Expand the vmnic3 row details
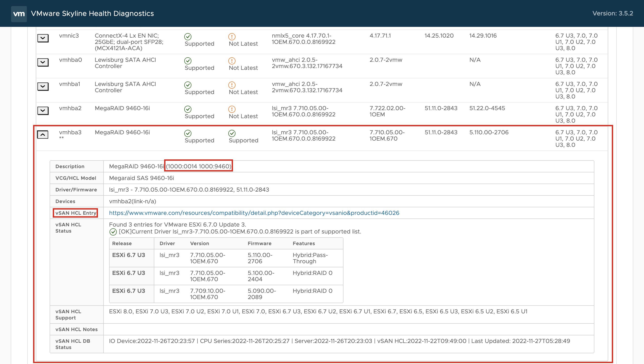 tap(43, 38)
